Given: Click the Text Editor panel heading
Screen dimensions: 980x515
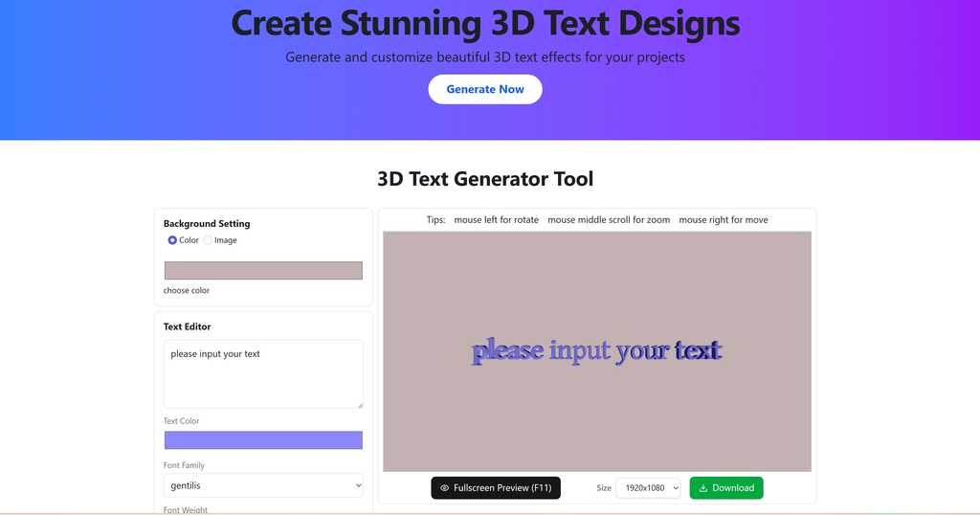Looking at the screenshot, I should coord(188,326).
